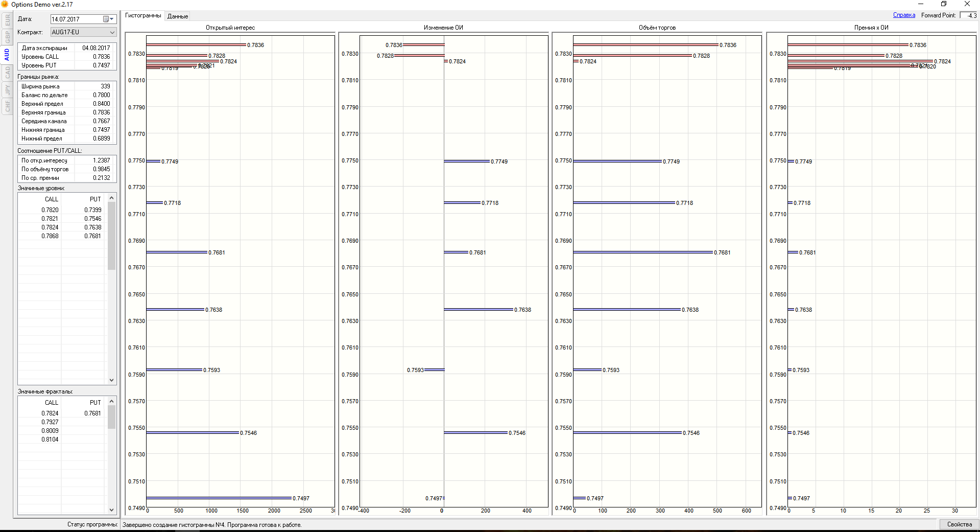Click the status message about гистограммы №4
This screenshot has width=980, height=532.
click(x=212, y=525)
